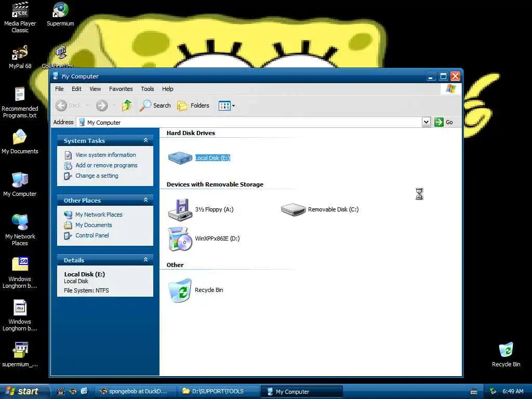Open the Edit menu
This screenshot has width=532, height=399.
76,89
